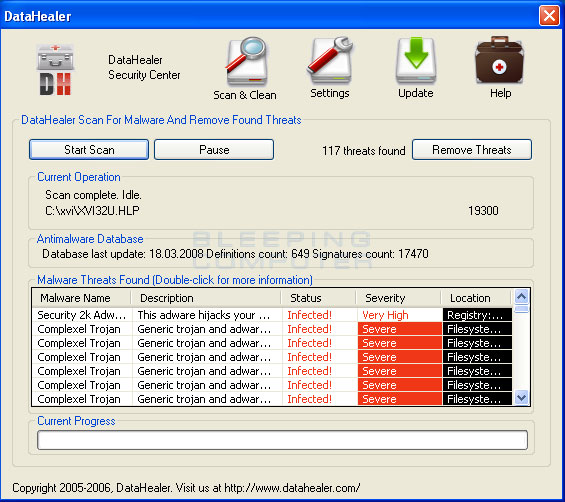Click the 'Scan complete. Idle.' status text
565x502 pixels.
(x=93, y=195)
